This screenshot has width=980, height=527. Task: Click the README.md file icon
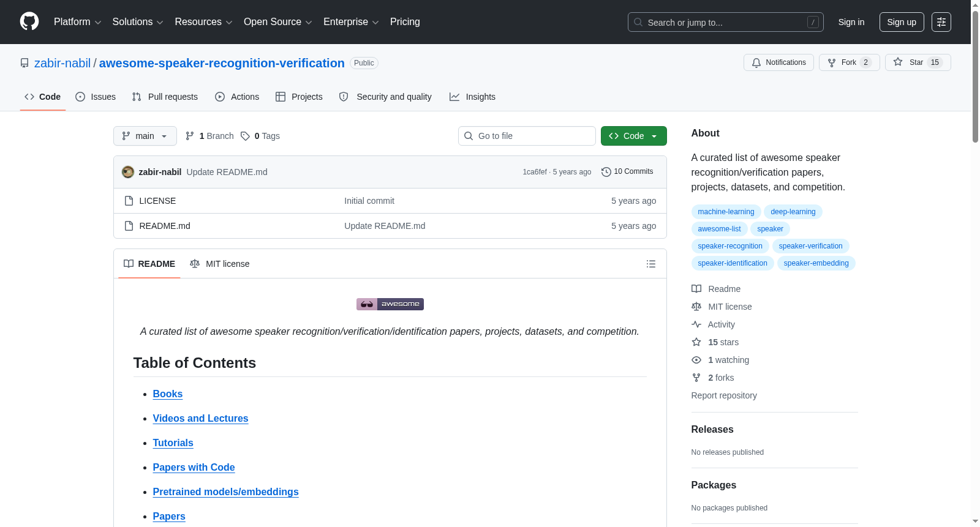129,226
